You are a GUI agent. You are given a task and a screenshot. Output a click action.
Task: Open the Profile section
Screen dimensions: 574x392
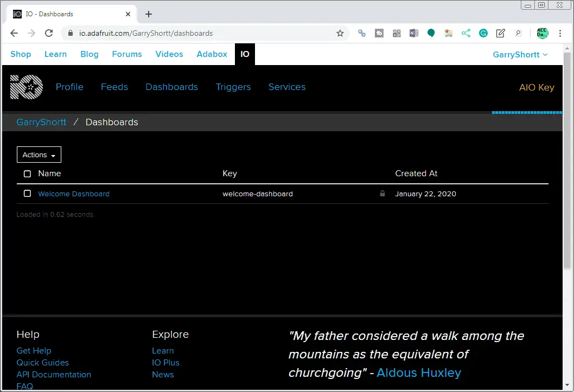pos(69,87)
